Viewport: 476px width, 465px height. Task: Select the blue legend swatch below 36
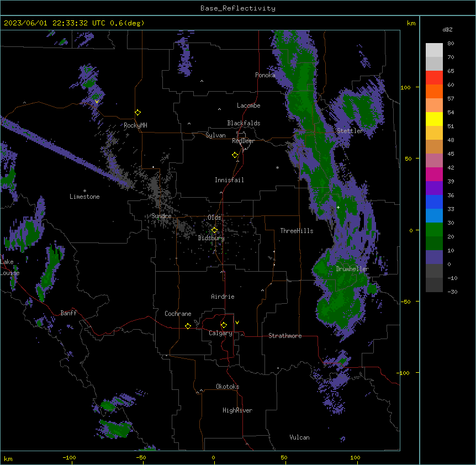434,202
